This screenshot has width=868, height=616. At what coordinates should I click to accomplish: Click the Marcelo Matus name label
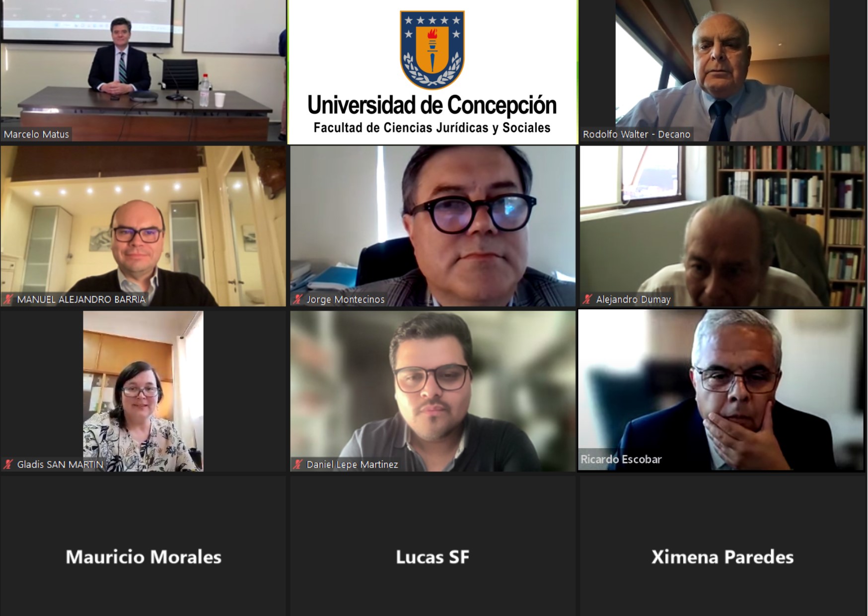[x=36, y=134]
